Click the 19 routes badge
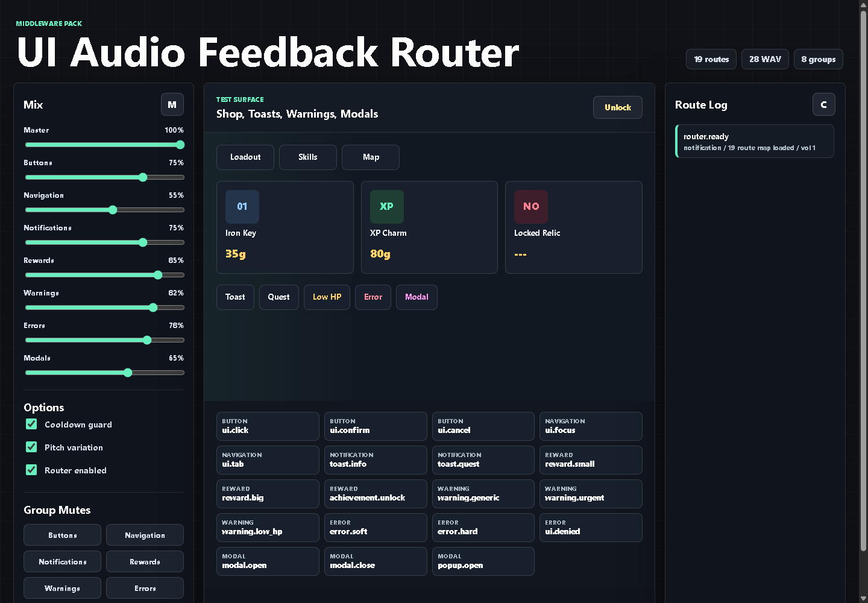 pos(711,59)
